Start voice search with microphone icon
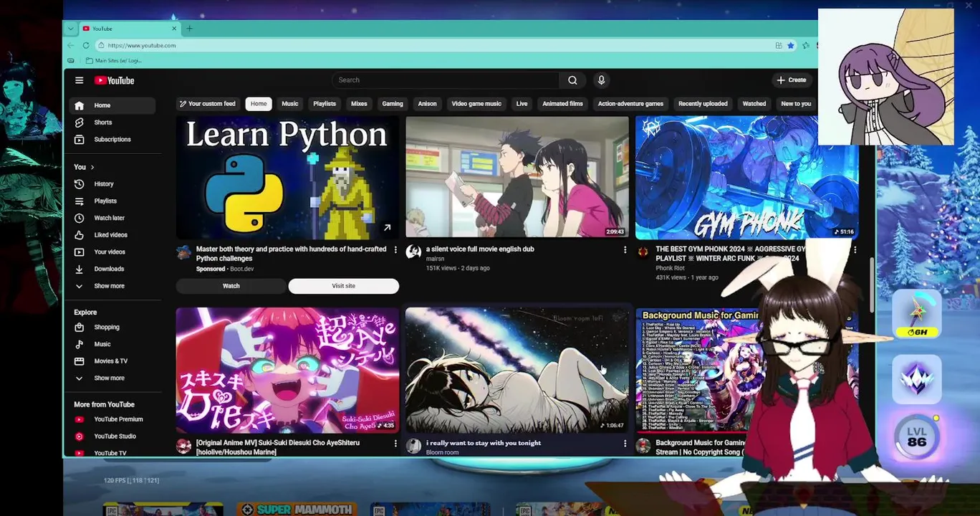Image resolution: width=980 pixels, height=516 pixels. coord(601,80)
